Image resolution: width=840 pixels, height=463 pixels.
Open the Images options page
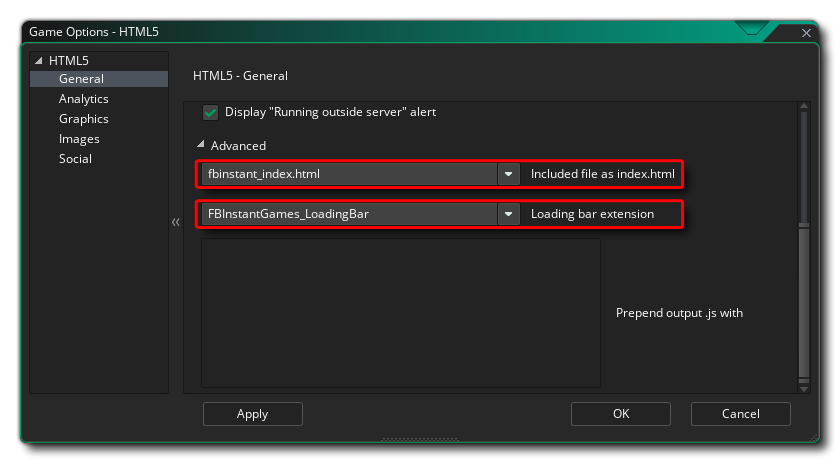[x=79, y=139]
